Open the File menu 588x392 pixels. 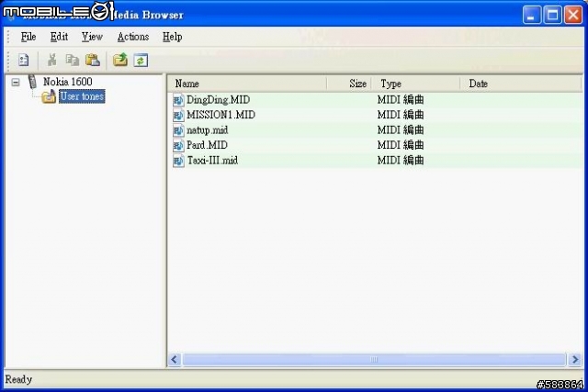[28, 37]
